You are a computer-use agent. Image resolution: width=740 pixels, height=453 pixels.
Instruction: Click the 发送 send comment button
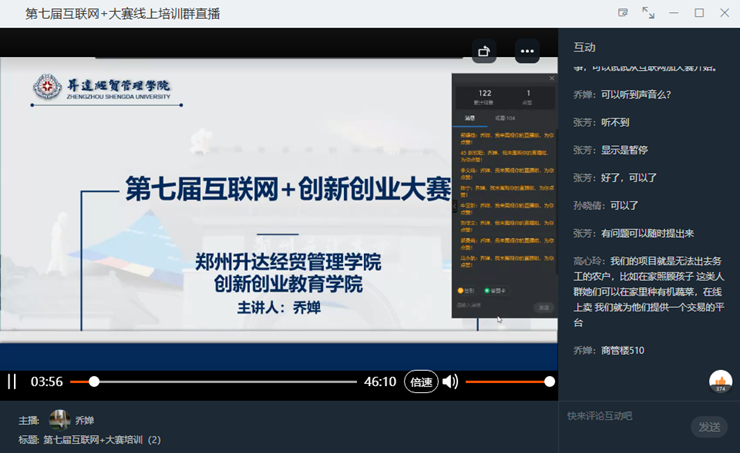pos(709,427)
